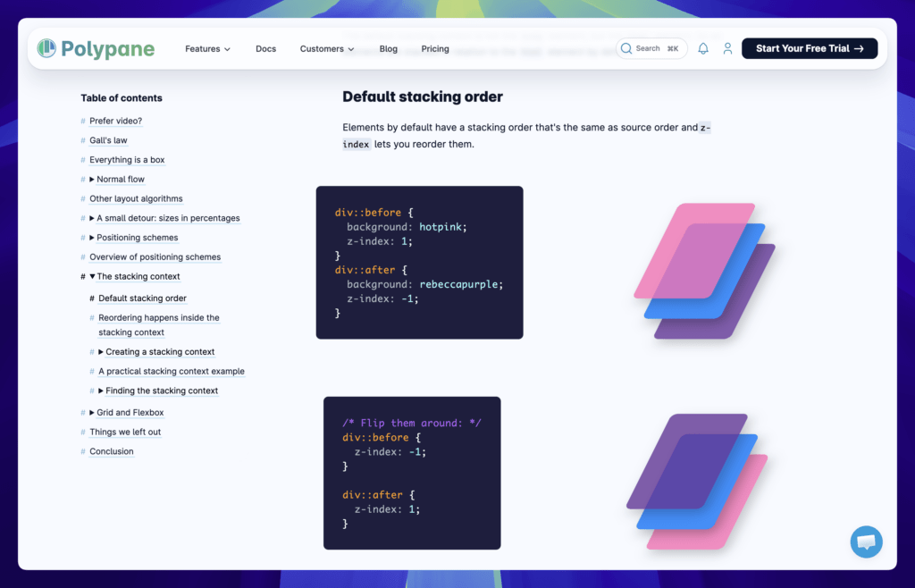Collapse The stacking context section
The width and height of the screenshot is (915, 588).
(93, 277)
